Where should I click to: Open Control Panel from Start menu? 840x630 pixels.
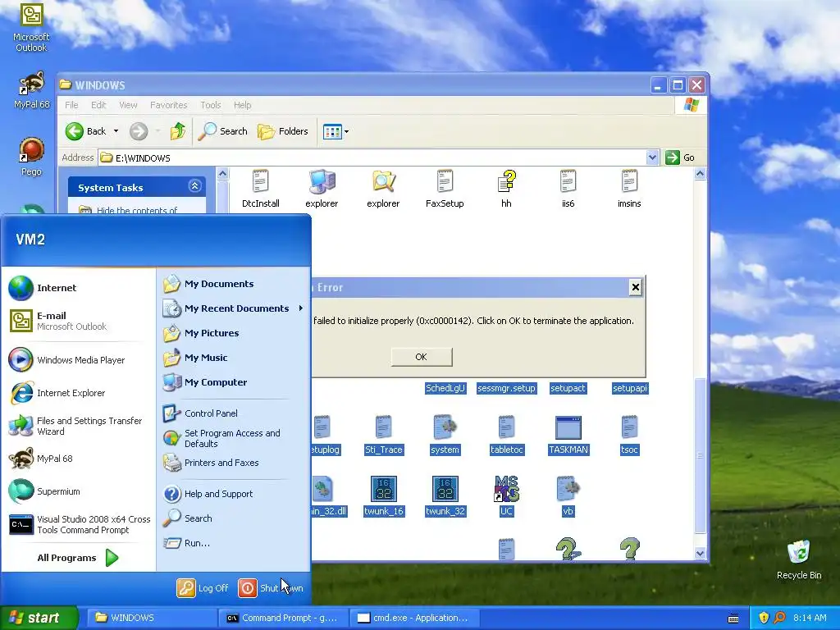233,413
